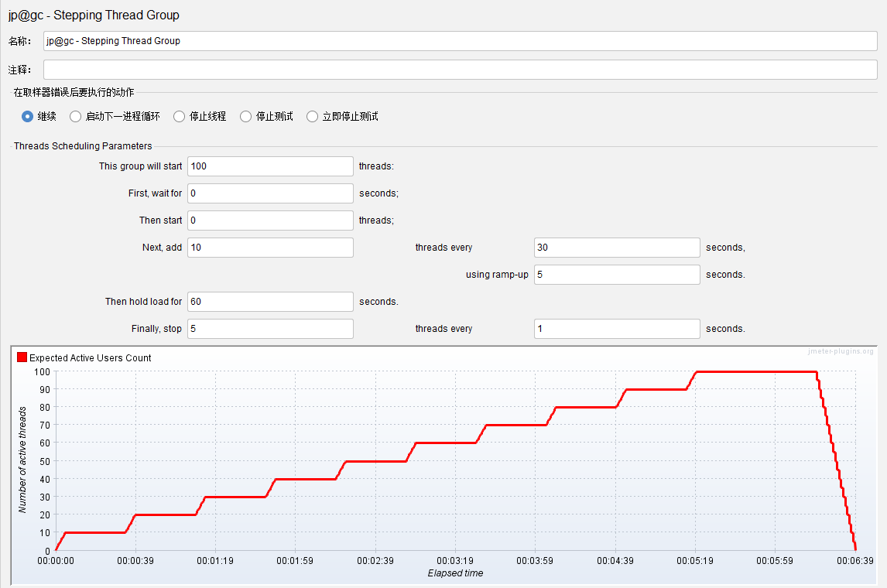
Task: Click the 'First, wait for' seconds field
Action: (270, 193)
